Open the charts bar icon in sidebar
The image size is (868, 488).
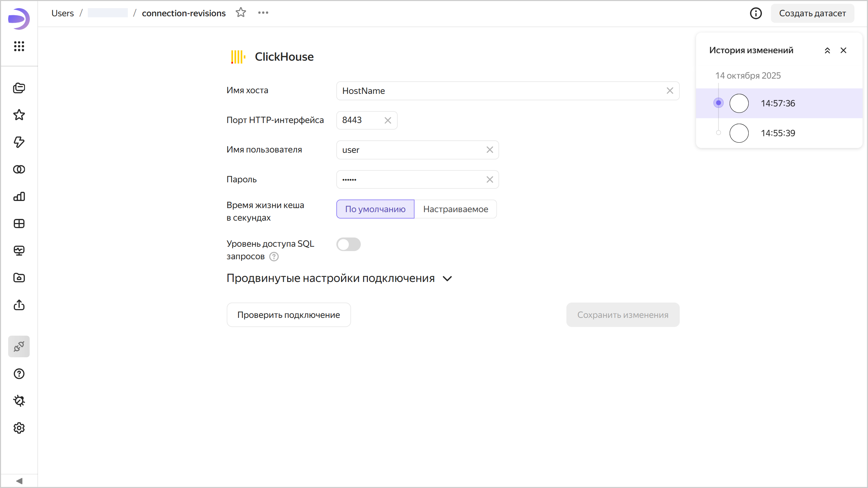pos(19,197)
